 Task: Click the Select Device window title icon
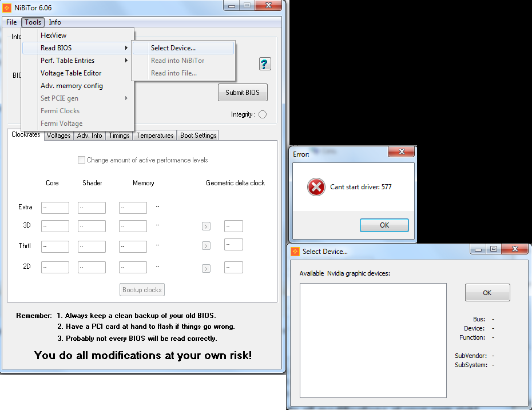[x=295, y=251]
